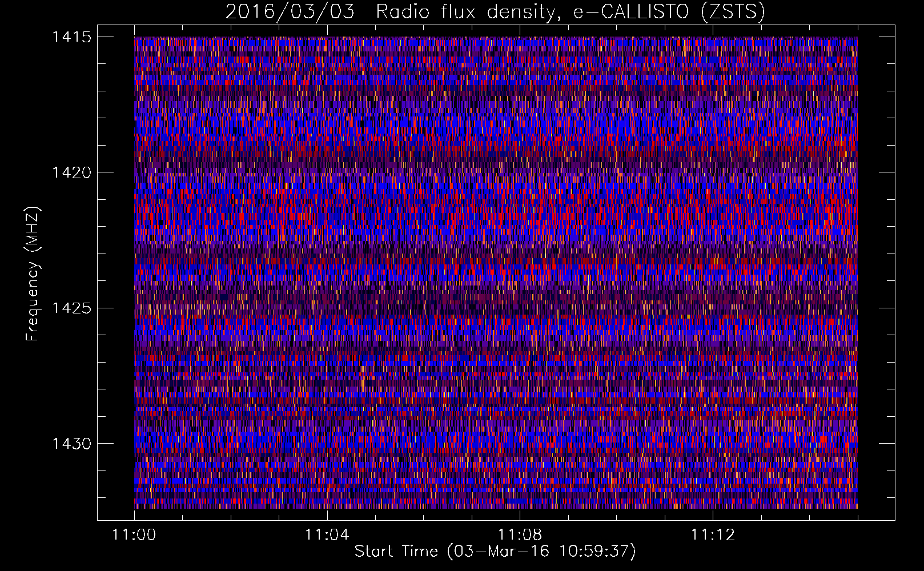Click the 11:12 time tick label
Image resolution: width=924 pixels, height=571 pixels.
pyautogui.click(x=713, y=534)
